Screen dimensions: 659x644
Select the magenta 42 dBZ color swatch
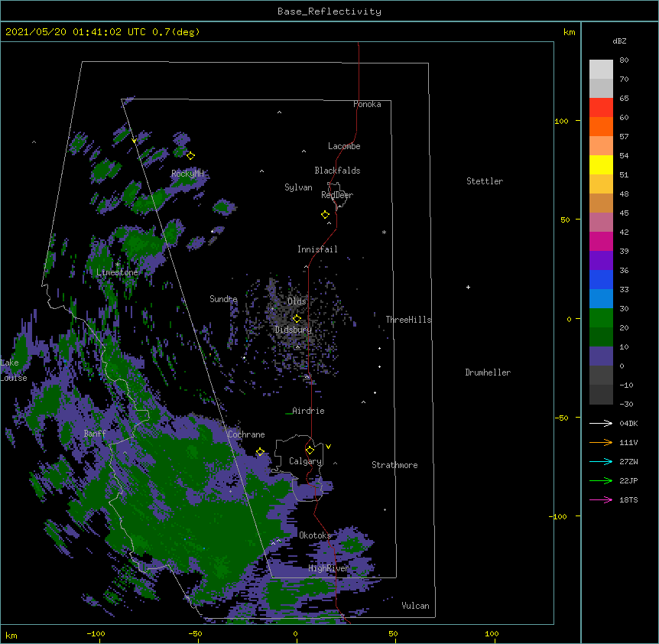(601, 241)
